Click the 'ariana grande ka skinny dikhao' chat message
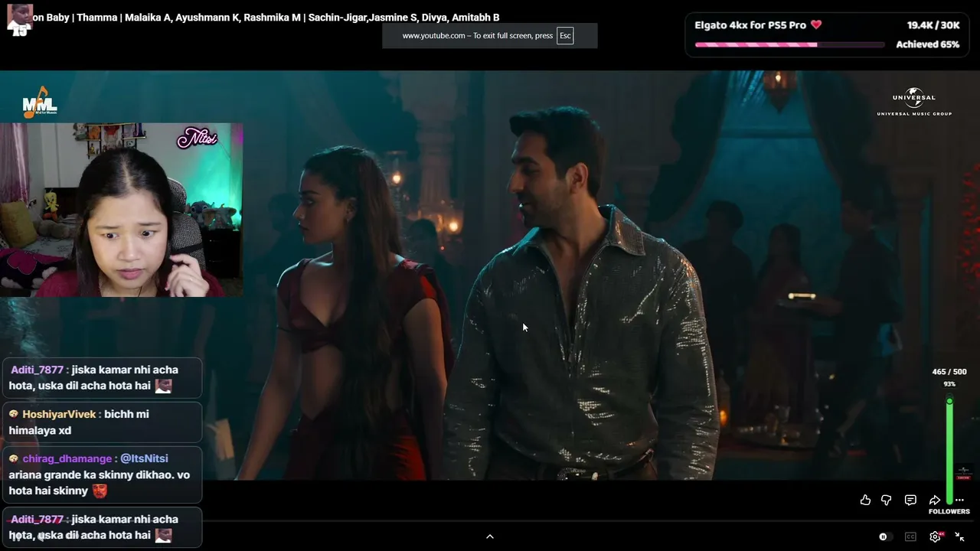 (x=100, y=482)
